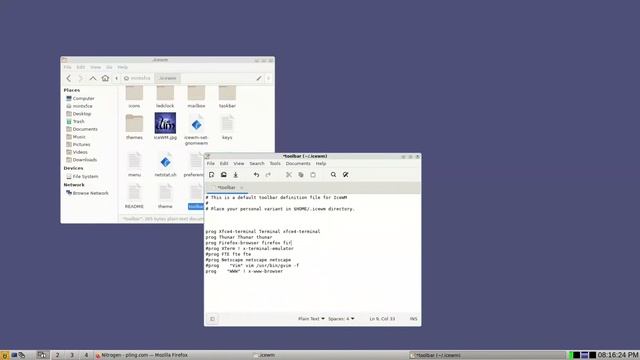Open the text editor Help menu
This screenshot has width=640, height=360.
tap(321, 163)
